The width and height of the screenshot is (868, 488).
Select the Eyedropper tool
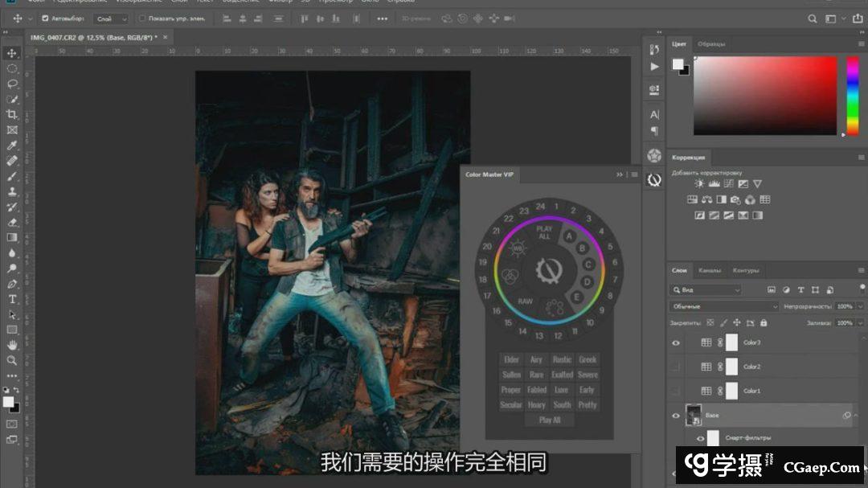tap(12, 146)
